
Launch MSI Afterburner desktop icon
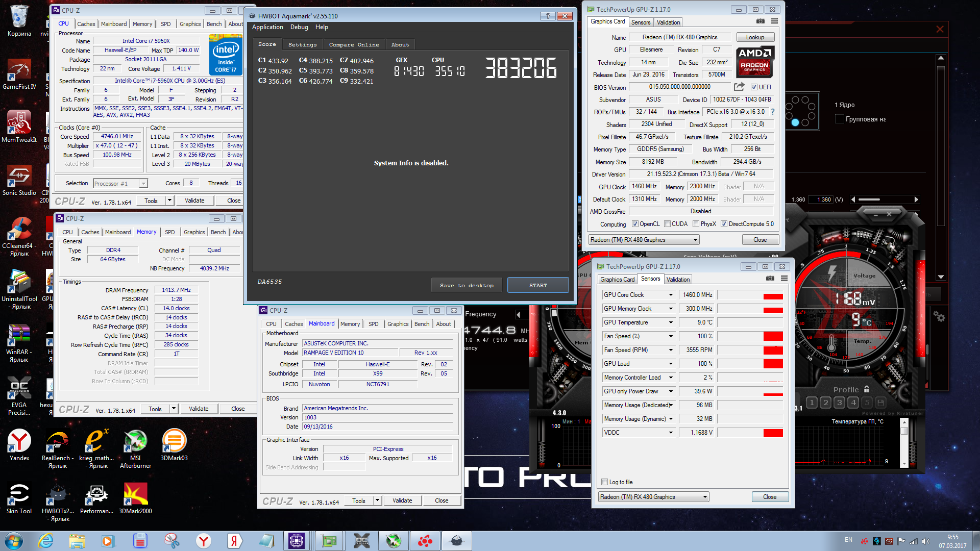135,448
